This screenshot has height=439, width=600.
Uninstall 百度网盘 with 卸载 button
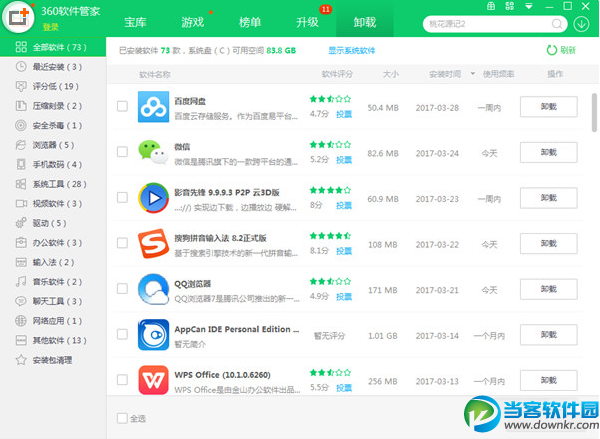pyautogui.click(x=548, y=107)
